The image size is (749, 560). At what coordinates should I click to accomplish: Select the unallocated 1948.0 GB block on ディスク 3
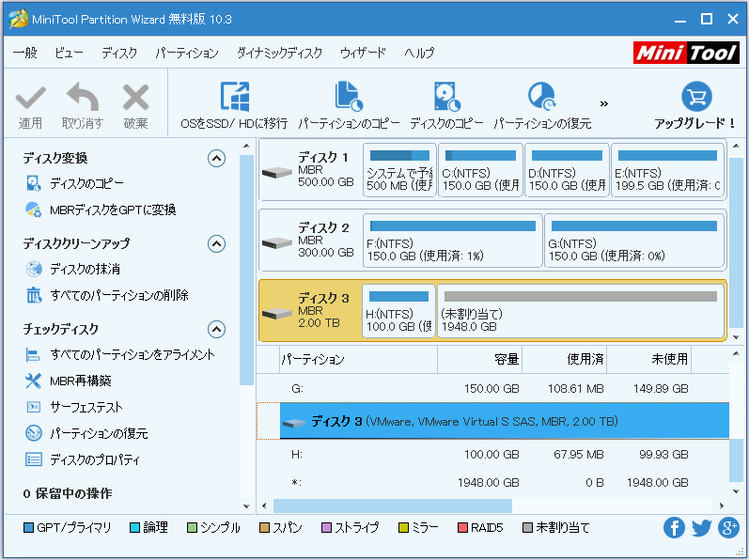[580, 312]
